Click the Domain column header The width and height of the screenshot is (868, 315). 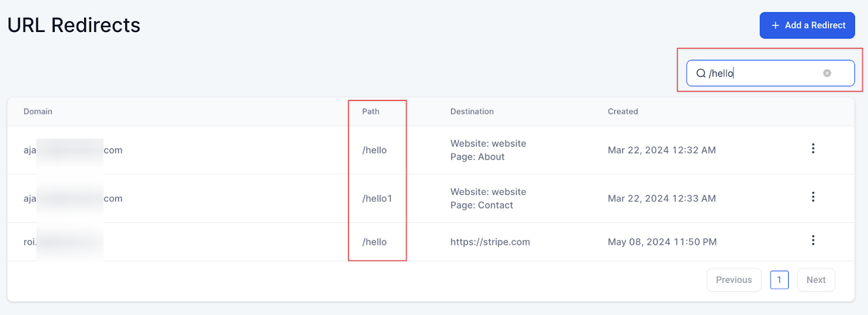tap(38, 111)
